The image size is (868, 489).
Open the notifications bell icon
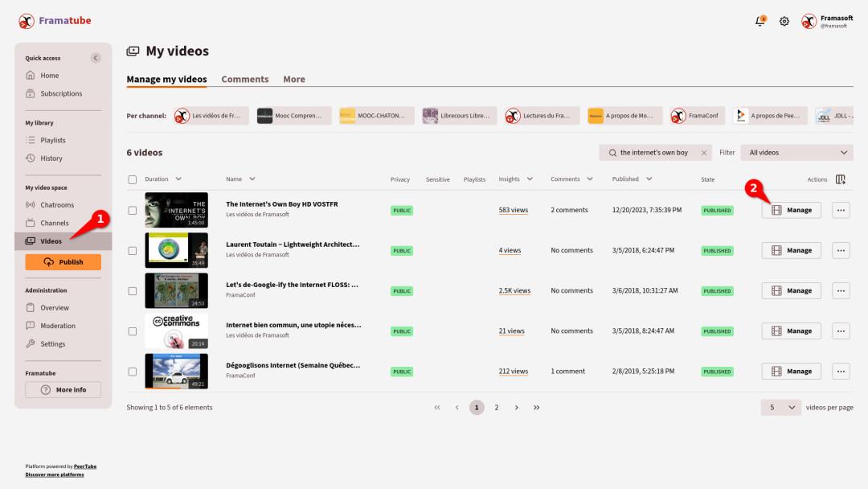[x=759, y=22]
